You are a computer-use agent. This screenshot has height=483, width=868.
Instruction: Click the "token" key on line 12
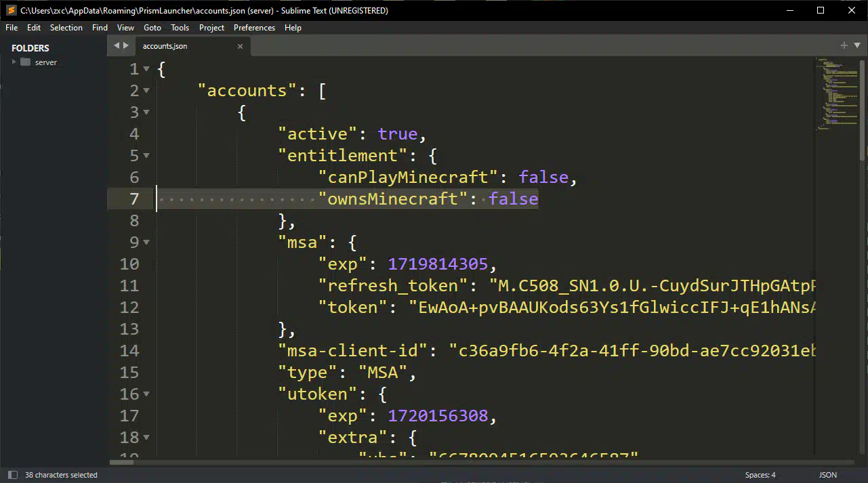[x=358, y=308]
